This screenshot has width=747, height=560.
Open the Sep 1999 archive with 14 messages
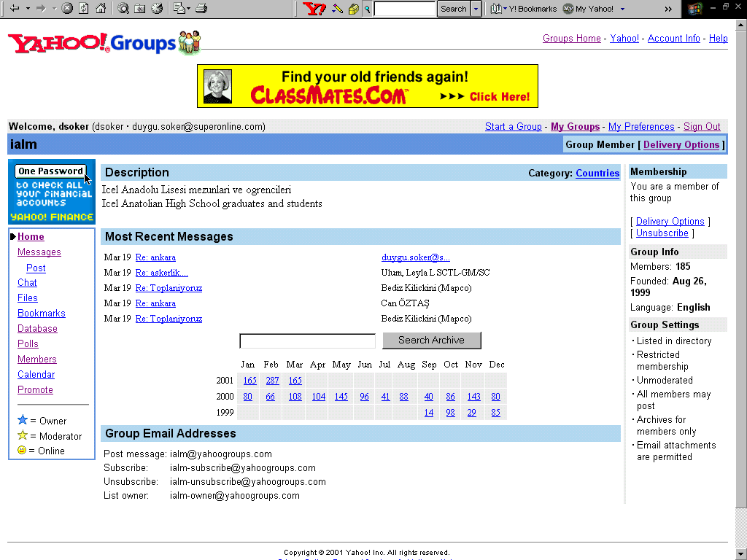click(x=429, y=413)
